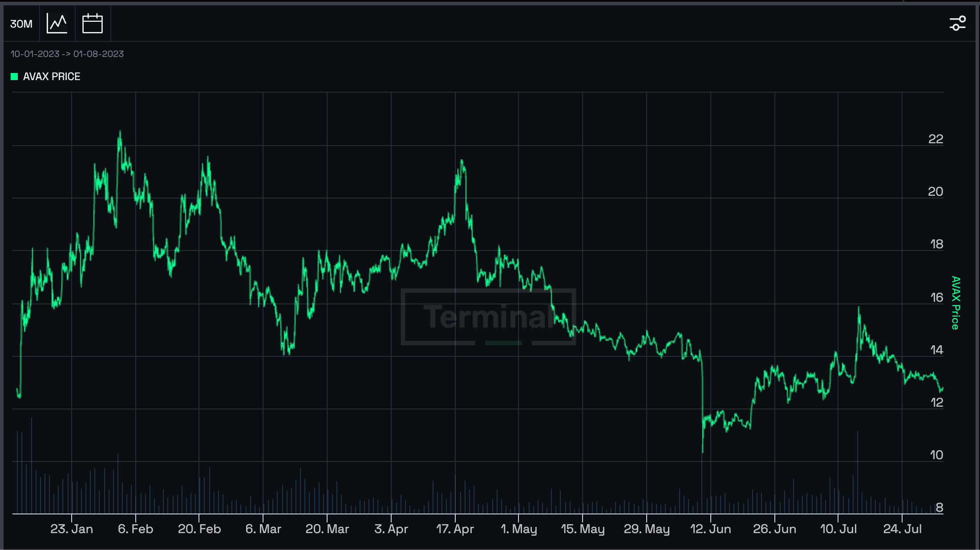Click the 10. Jul x-axis label
The height and width of the screenshot is (550, 980).
tap(838, 529)
